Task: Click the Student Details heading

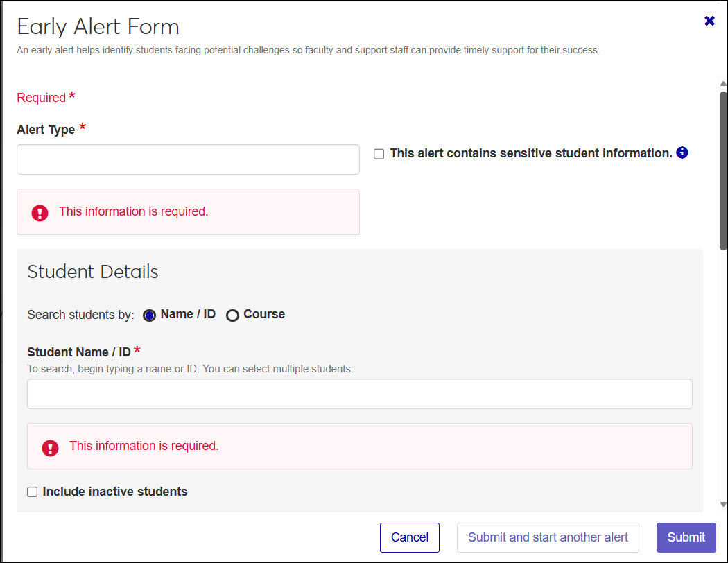Action: click(x=93, y=272)
